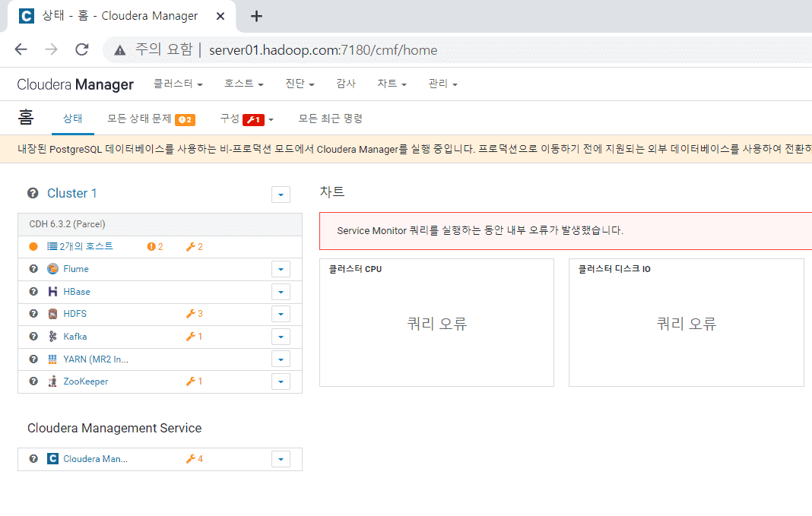The height and width of the screenshot is (516, 812).
Task: Click the Cloudera tab favicon
Action: [27, 16]
